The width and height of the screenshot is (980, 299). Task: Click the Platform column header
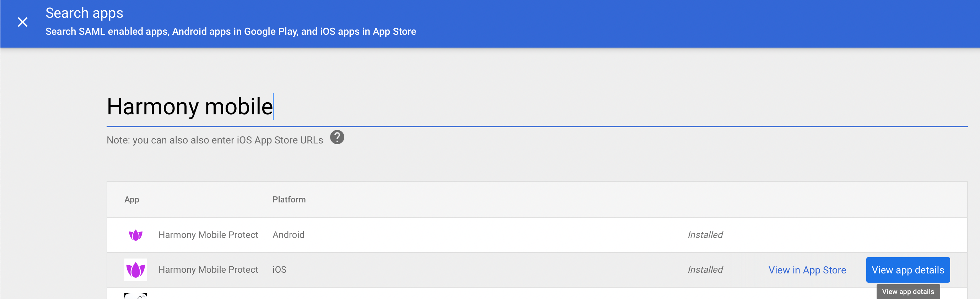coord(289,200)
